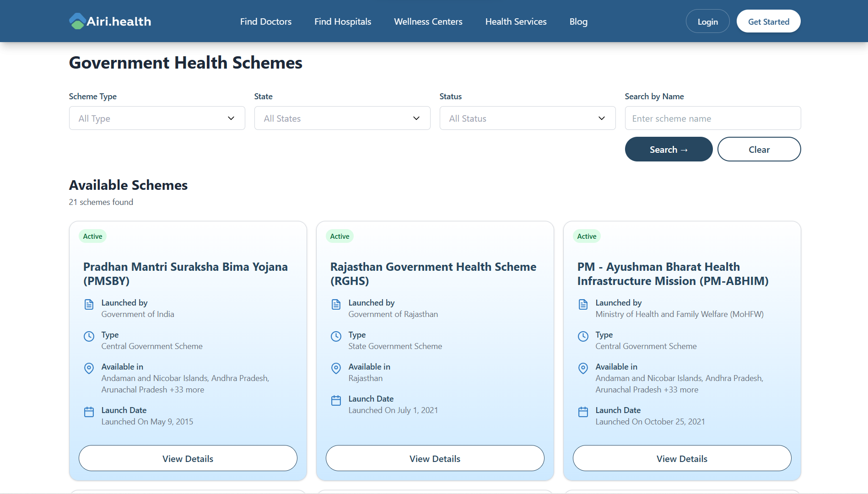
Task: Click the 'Government Health Schemes' heading
Action: click(186, 63)
